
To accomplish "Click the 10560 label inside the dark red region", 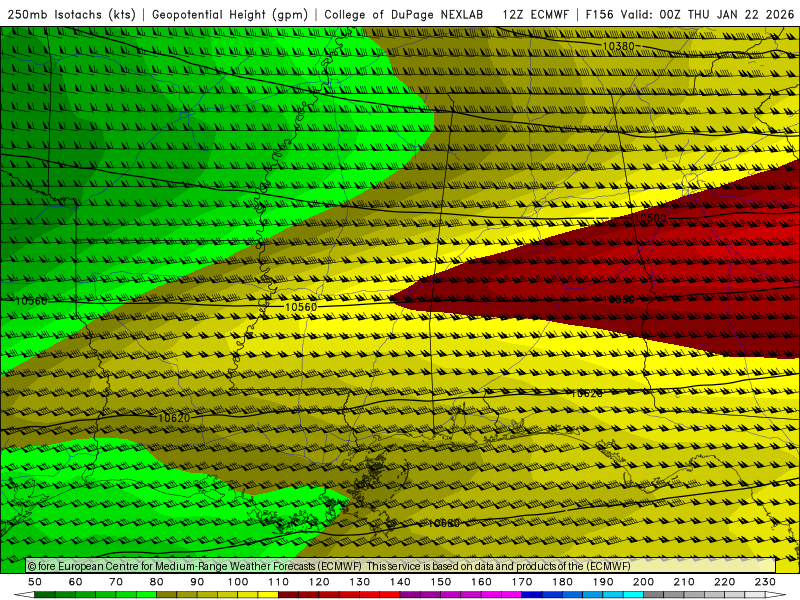I will point(618,299).
